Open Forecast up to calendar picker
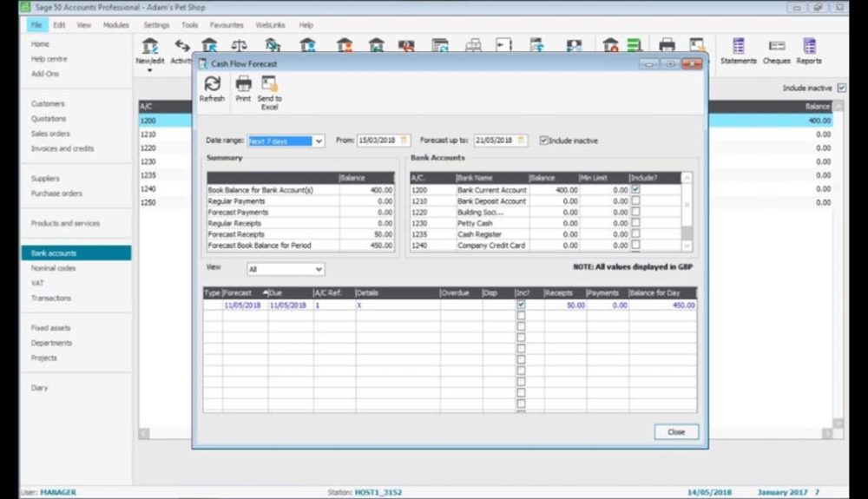This screenshot has height=499, width=868. [x=521, y=141]
